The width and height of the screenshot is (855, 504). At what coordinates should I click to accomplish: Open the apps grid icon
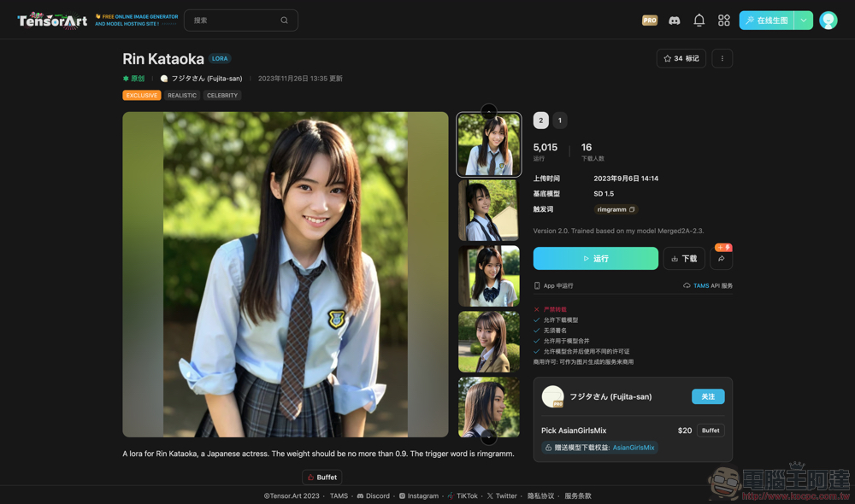(x=724, y=21)
